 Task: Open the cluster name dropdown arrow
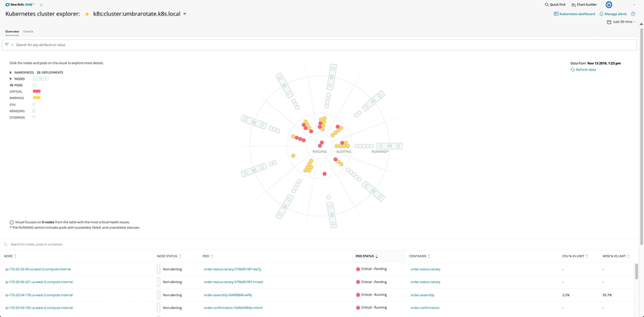(185, 14)
